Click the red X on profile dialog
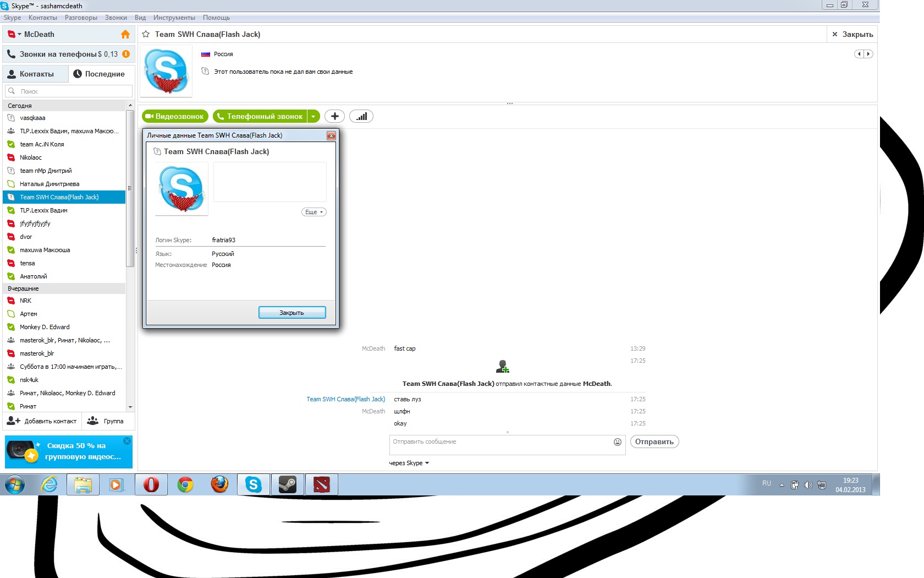Image resolution: width=924 pixels, height=578 pixels. coord(331,135)
